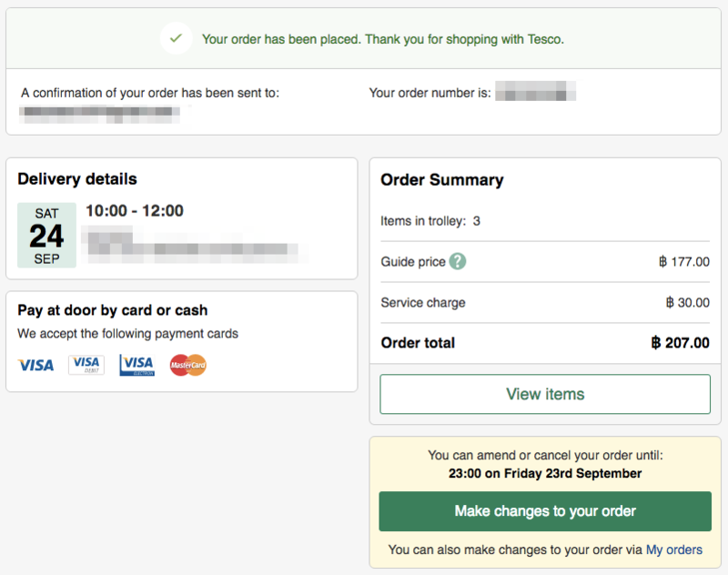Open the My orders link
This screenshot has width=728, height=575.
[674, 550]
